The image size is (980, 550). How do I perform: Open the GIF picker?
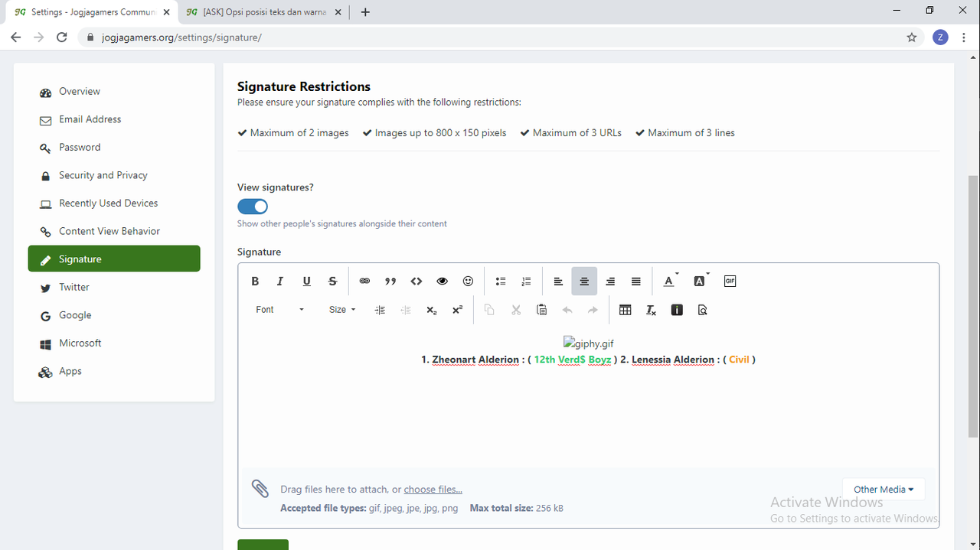730,282
